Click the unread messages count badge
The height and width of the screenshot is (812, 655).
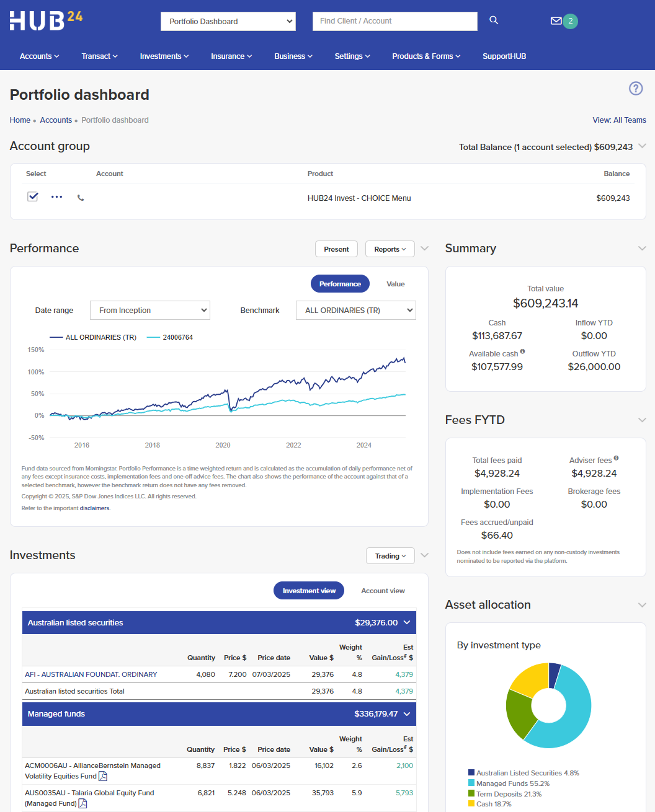[x=571, y=21]
